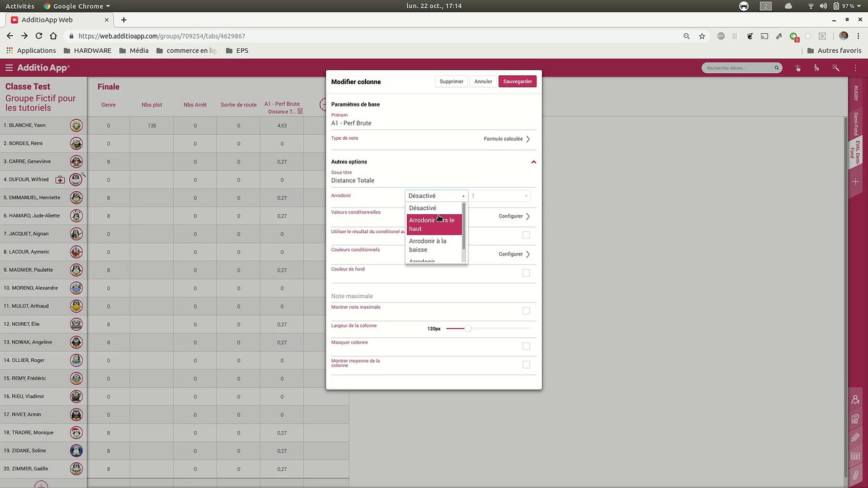Click the Annuler button
Screen dimensions: 868x488
click(x=484, y=81)
